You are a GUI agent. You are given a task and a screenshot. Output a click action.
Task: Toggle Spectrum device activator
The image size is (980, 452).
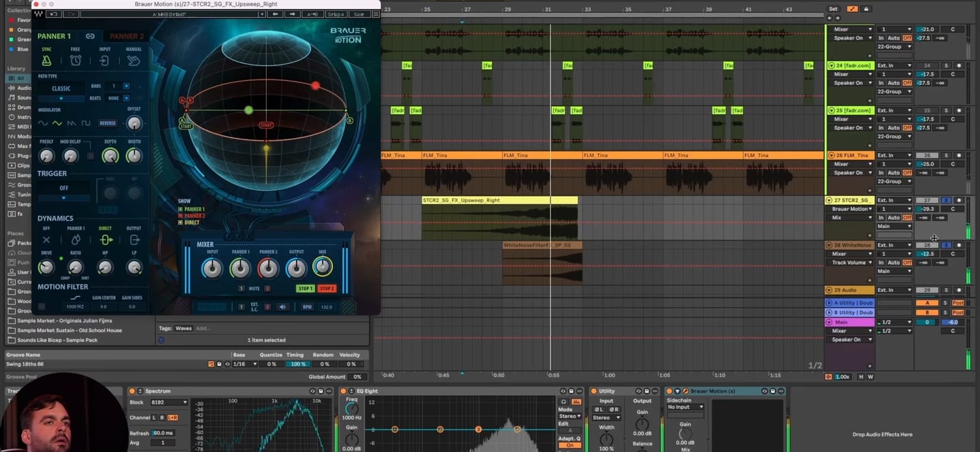[x=131, y=391]
